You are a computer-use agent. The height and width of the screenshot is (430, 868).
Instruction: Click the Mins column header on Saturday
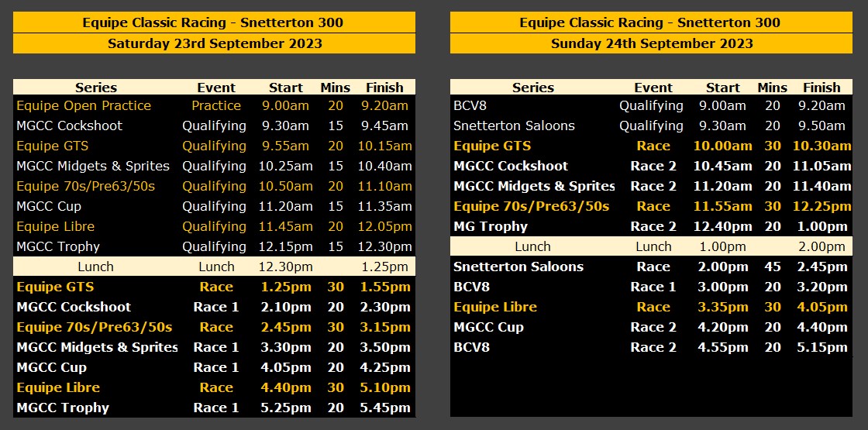pos(336,88)
